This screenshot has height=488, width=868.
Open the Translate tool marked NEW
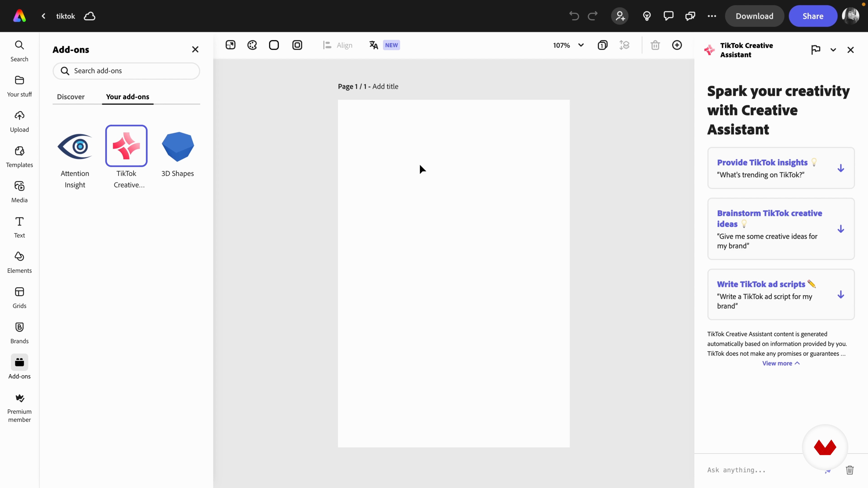point(384,45)
